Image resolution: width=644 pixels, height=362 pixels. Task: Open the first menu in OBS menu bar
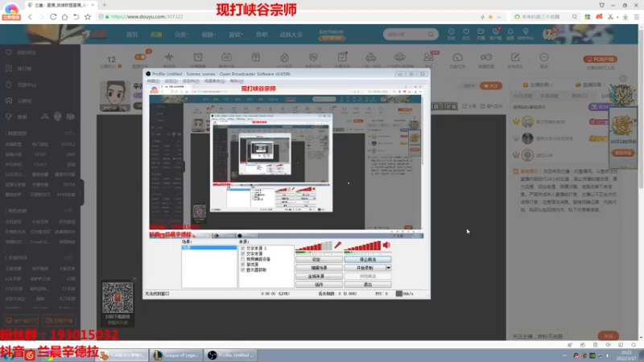tap(153, 81)
